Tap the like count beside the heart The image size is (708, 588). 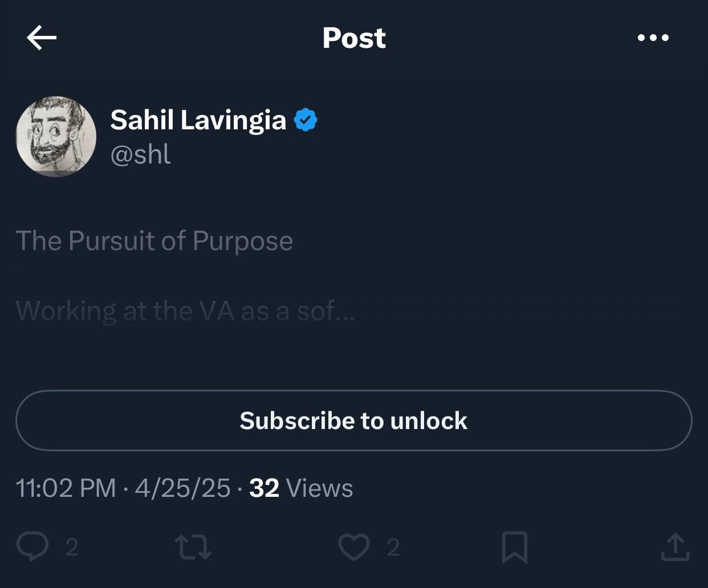[x=393, y=547]
